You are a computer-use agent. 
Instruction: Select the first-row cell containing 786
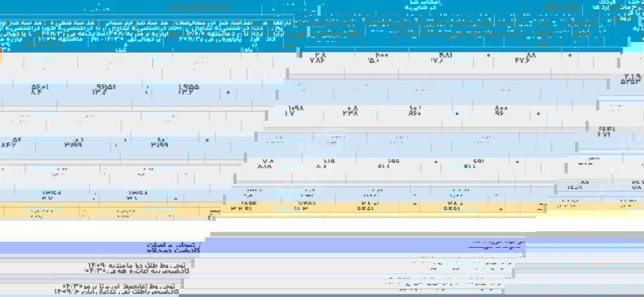click(317, 60)
